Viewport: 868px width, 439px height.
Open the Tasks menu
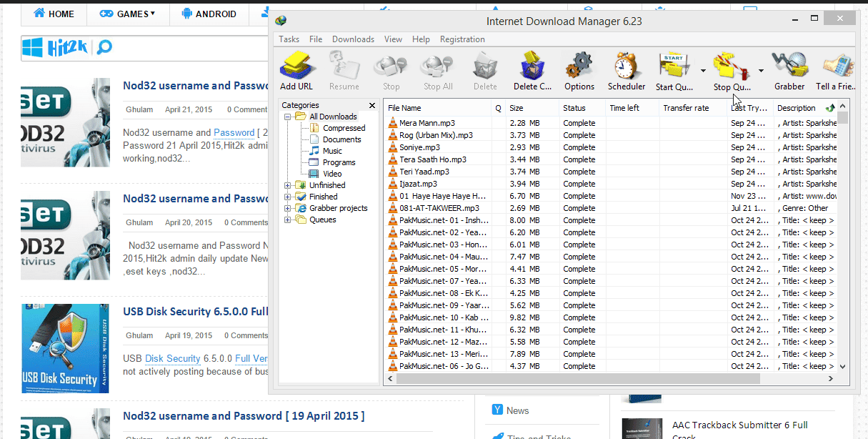[289, 39]
